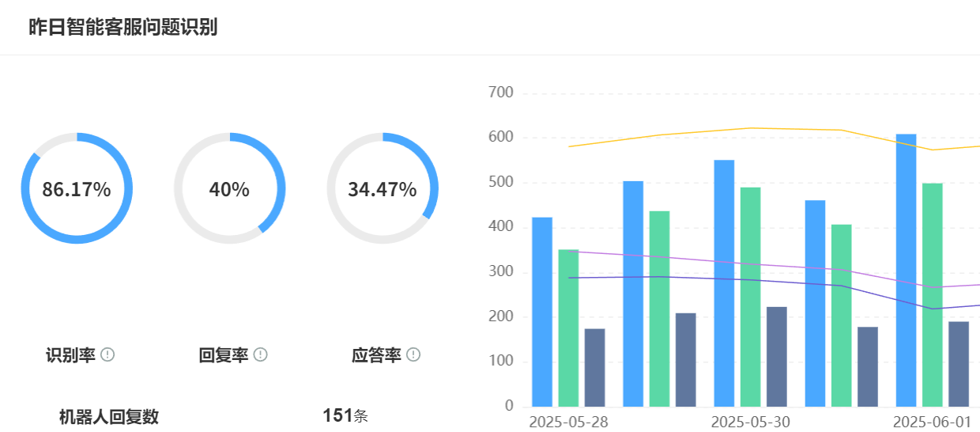Click the 40% reply rate ring
The width and height of the screenshot is (980, 432).
229,189
